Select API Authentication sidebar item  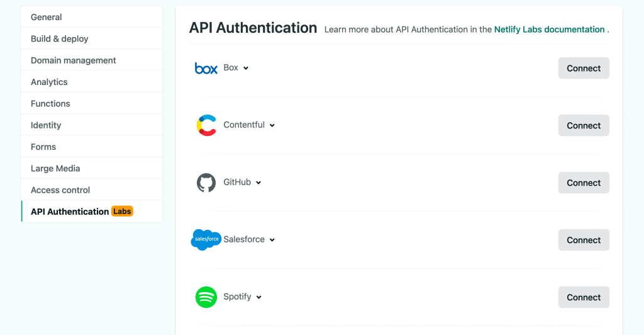[x=92, y=212]
